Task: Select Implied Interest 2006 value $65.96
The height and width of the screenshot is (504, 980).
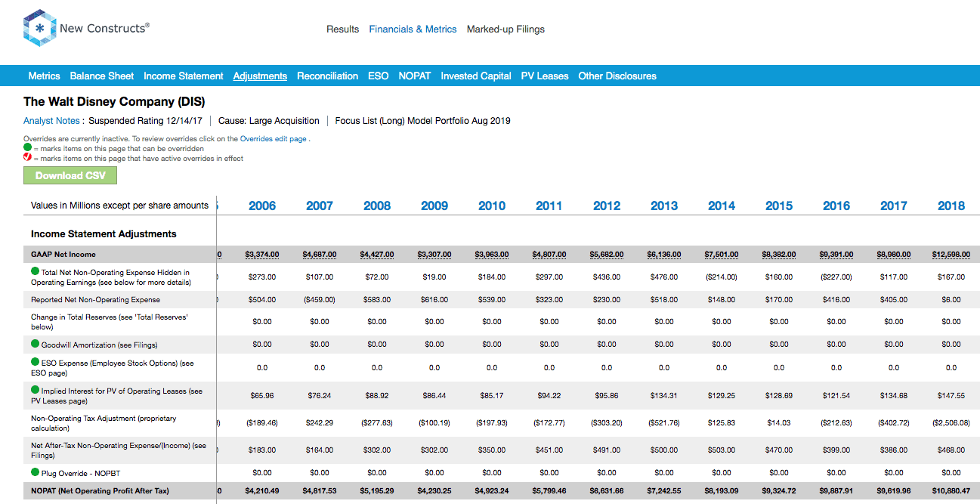Action: click(x=262, y=395)
